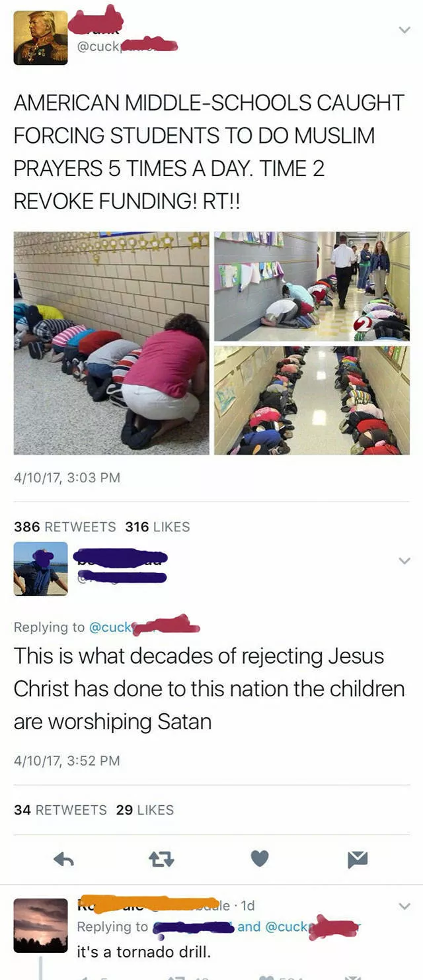View the 316 Likes list
This screenshot has height=980, width=423.
[x=157, y=527]
